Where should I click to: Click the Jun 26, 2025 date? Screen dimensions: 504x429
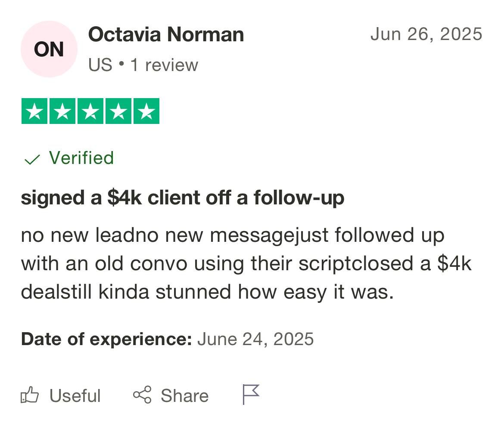click(x=426, y=34)
